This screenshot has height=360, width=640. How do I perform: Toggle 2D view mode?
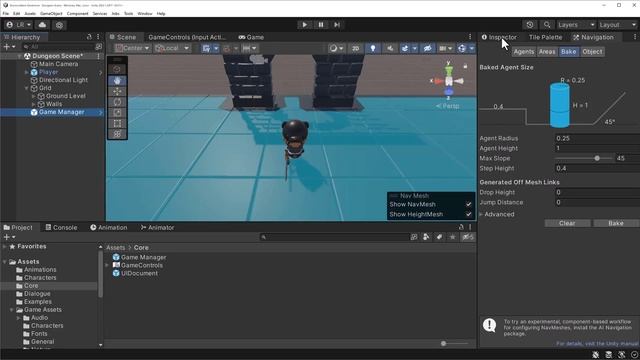coord(356,48)
